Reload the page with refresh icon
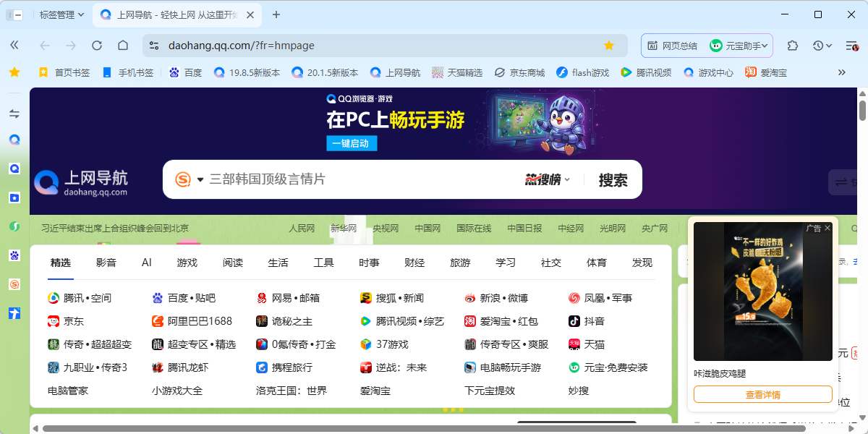This screenshot has width=868, height=434. click(x=97, y=46)
